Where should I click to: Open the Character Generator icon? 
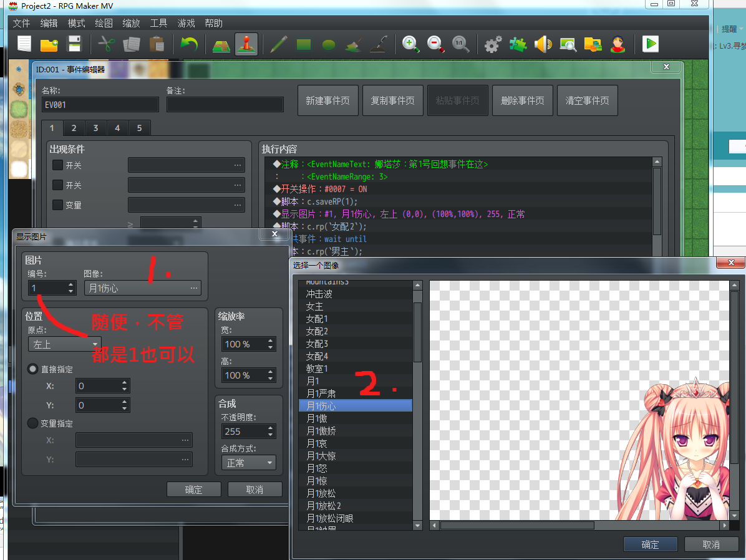[618, 44]
